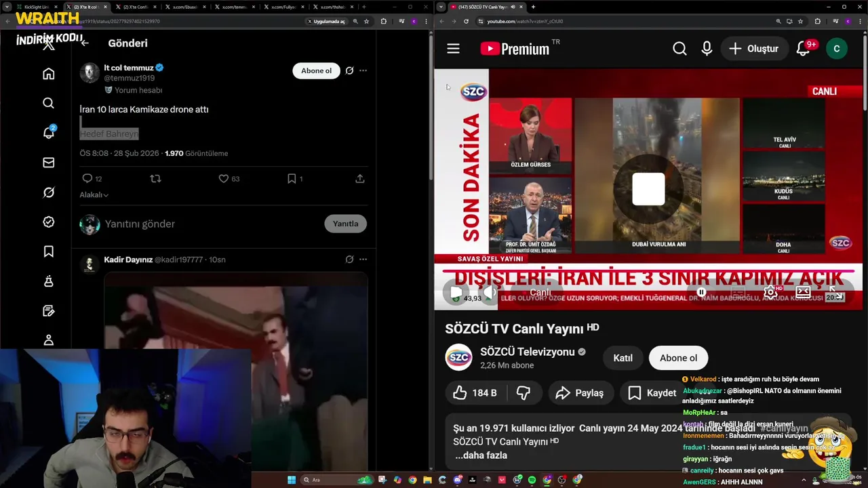Image resolution: width=868 pixels, height=488 pixels.
Task: Dislike the SÖZCÜ TV live video
Action: [523, 392]
